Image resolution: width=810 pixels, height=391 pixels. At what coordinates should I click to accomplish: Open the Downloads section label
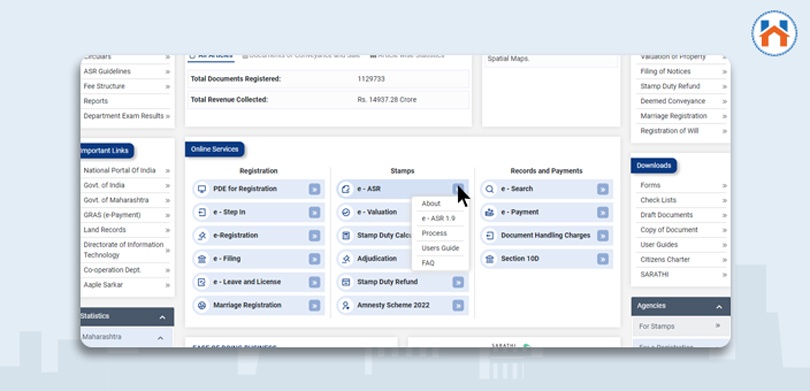pyautogui.click(x=653, y=166)
